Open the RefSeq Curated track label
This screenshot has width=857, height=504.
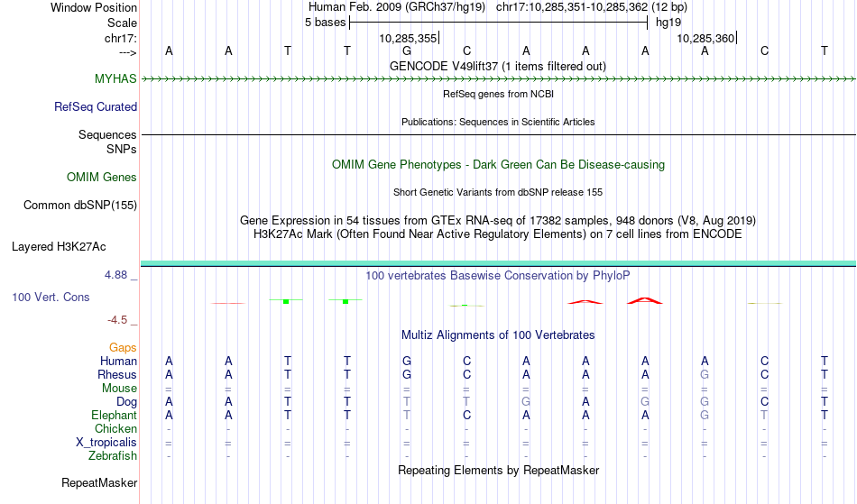pos(96,106)
